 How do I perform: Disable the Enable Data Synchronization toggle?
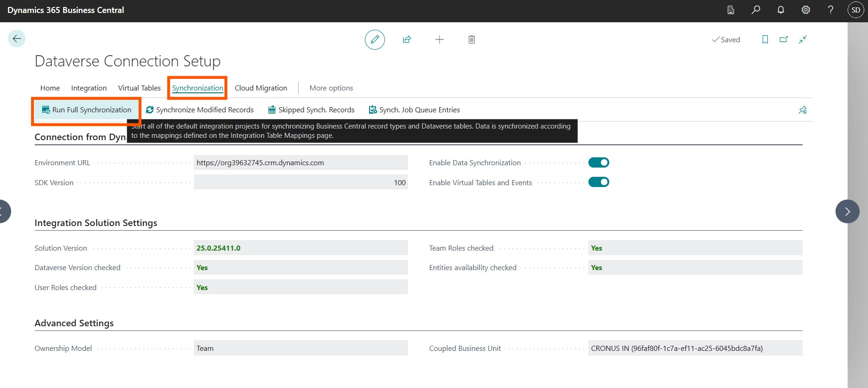(x=598, y=162)
